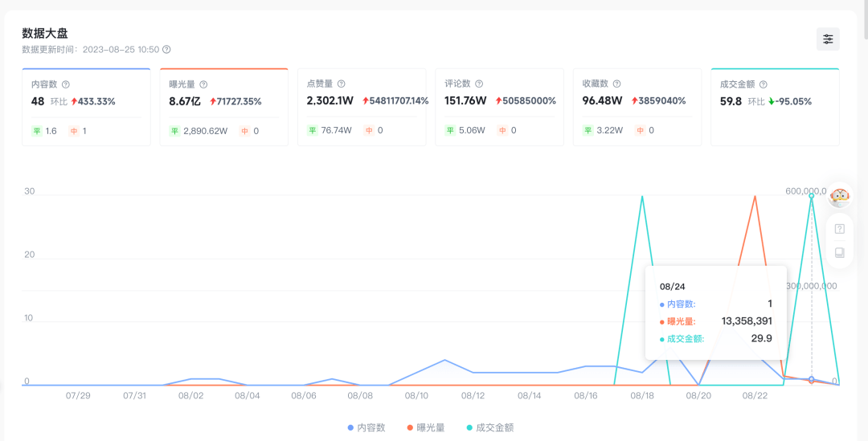Click the help icon next to 内容数
The width and height of the screenshot is (868, 441).
tap(66, 84)
